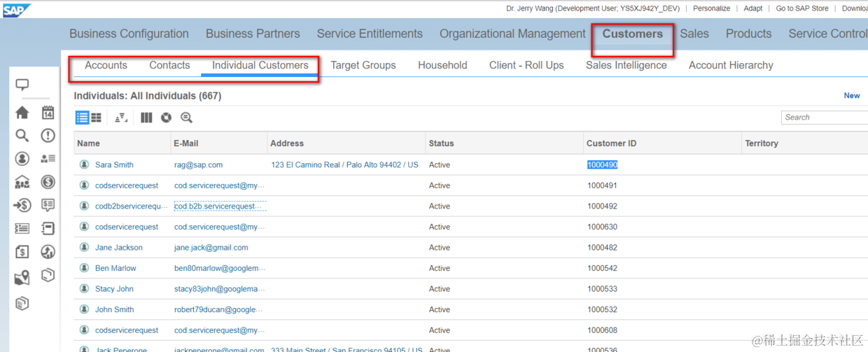The height and width of the screenshot is (352, 868).
Task: Go to the home icon in sidebar
Action: 22,113
